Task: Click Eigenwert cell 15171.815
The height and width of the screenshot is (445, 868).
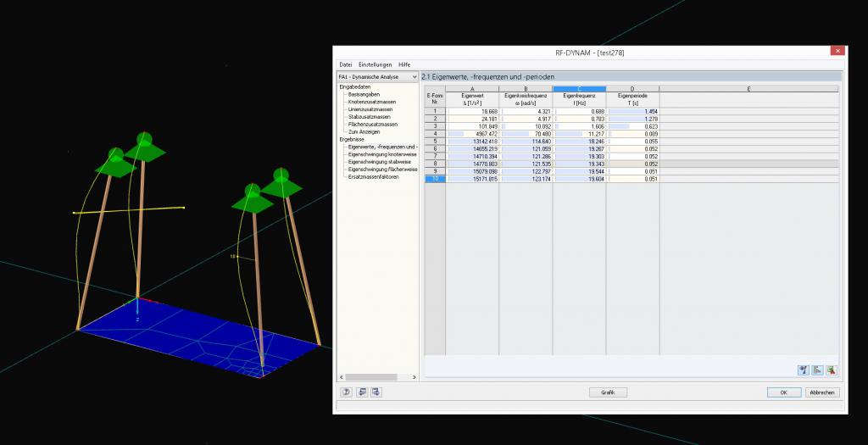Action: 472,179
